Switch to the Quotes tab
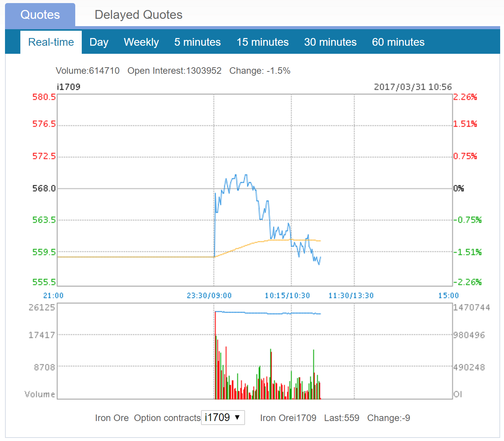The width and height of the screenshot is (504, 441). (x=40, y=15)
